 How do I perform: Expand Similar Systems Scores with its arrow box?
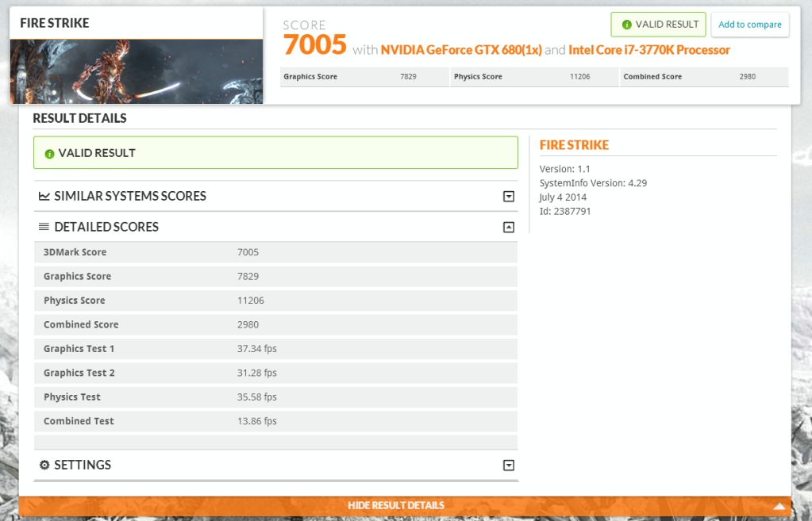[509, 197]
